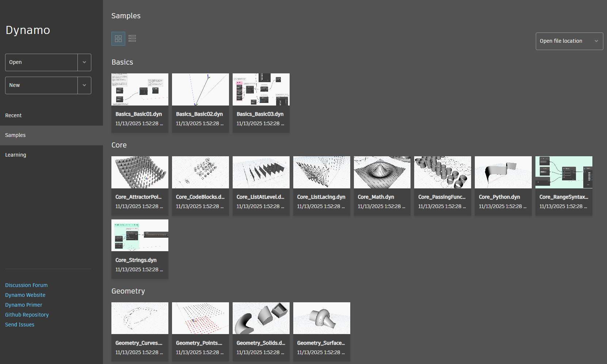Click the New button

click(41, 85)
